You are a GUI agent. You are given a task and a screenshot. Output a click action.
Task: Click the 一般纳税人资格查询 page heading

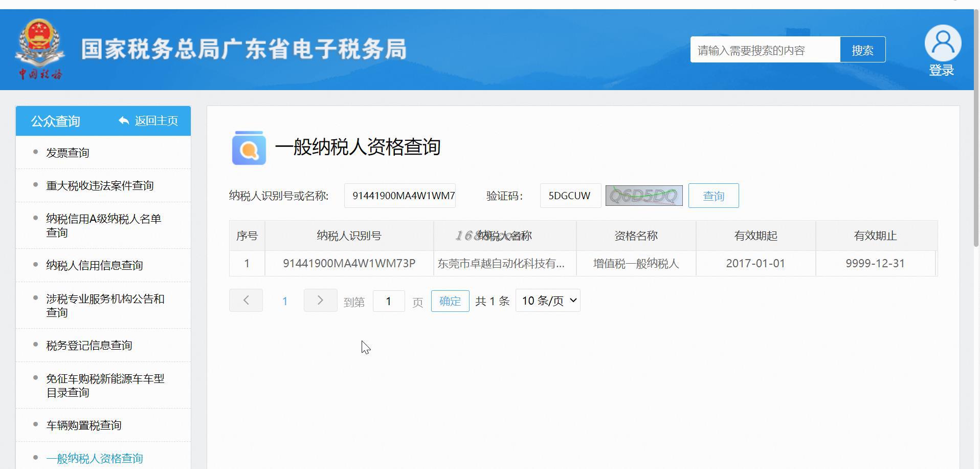[x=358, y=147]
